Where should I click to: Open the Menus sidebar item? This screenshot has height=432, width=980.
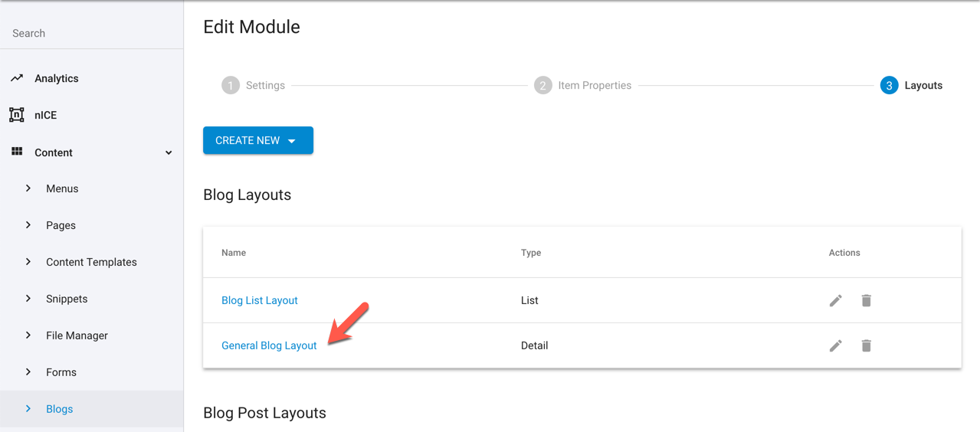click(x=62, y=188)
